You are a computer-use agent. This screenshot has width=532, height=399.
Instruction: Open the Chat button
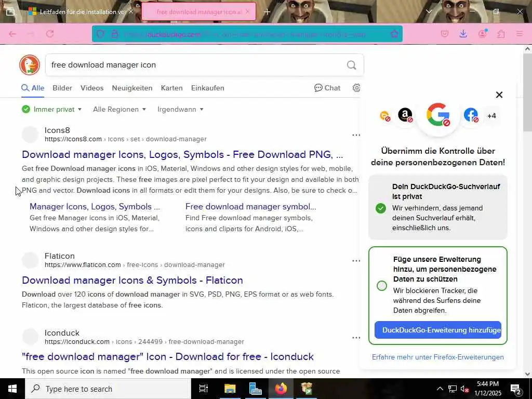(327, 88)
